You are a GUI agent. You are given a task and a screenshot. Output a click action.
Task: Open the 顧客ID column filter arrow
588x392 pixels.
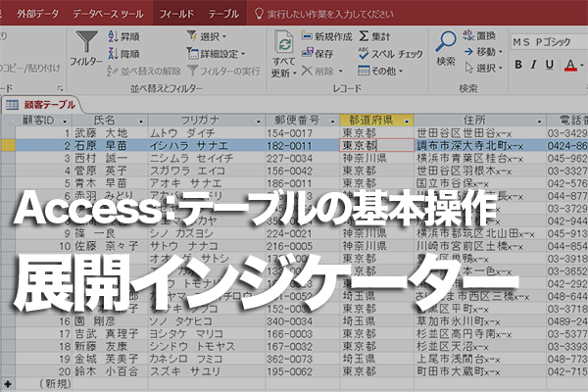(65, 122)
